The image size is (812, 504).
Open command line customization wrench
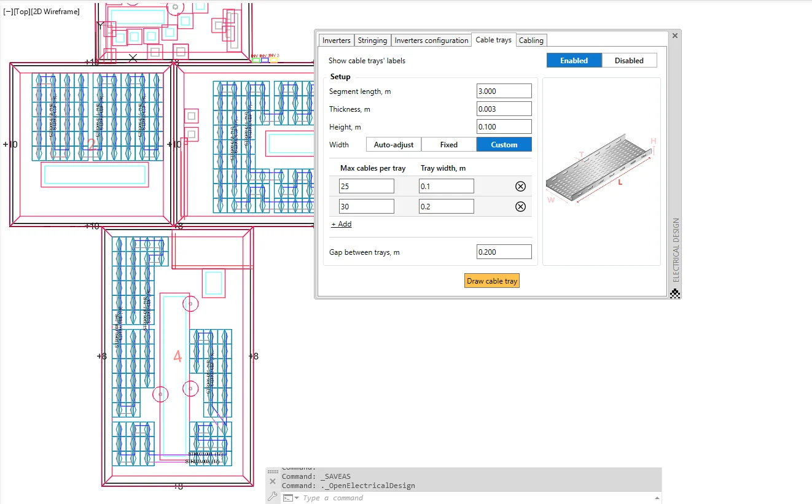(x=273, y=496)
